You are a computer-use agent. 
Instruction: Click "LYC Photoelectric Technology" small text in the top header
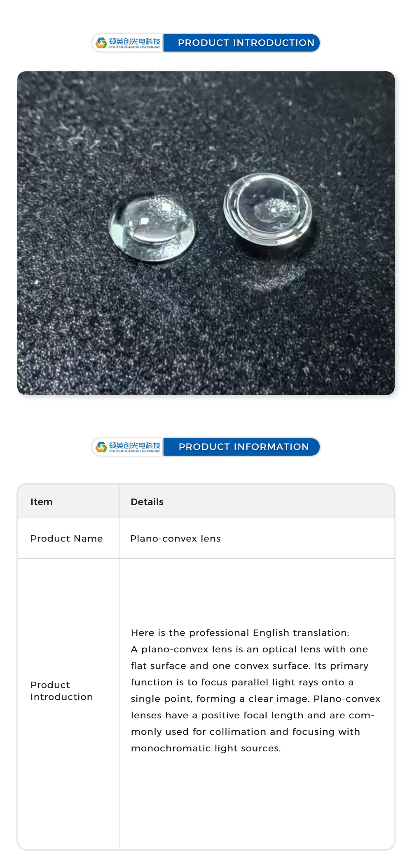tap(134, 47)
